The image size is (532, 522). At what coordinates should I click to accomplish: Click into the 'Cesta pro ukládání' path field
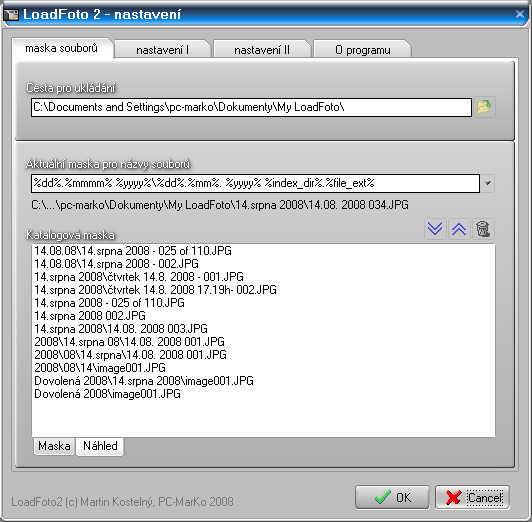point(251,107)
